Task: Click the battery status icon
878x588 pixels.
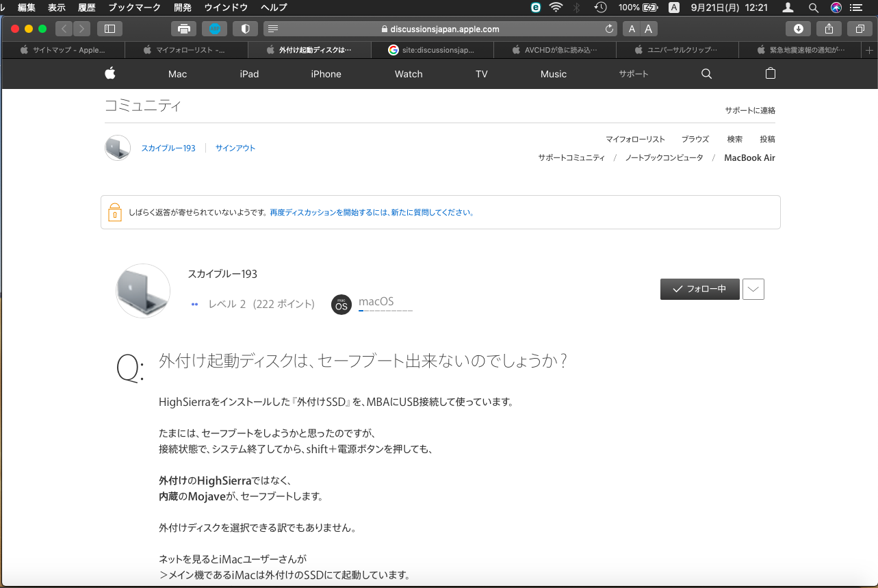Action: (x=651, y=8)
